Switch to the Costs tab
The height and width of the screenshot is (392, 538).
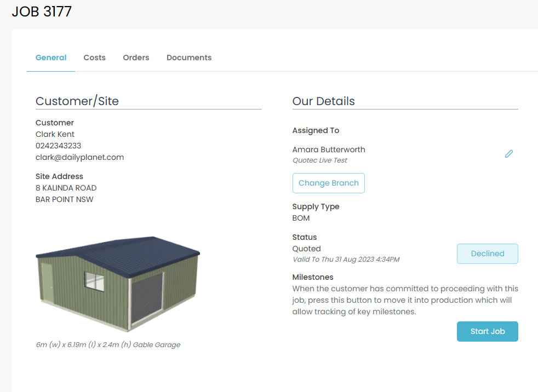(x=94, y=57)
